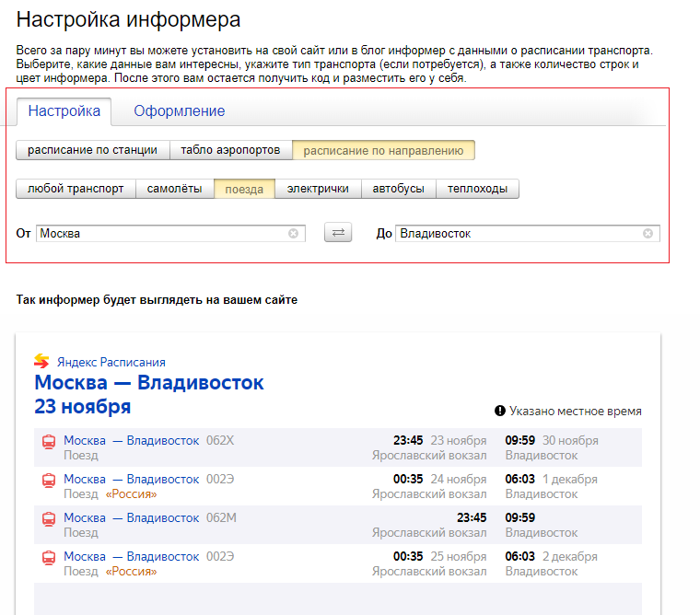The width and height of the screenshot is (700, 615).
Task: Click train icon of 00:35 25 ноября row
Action: [49, 558]
